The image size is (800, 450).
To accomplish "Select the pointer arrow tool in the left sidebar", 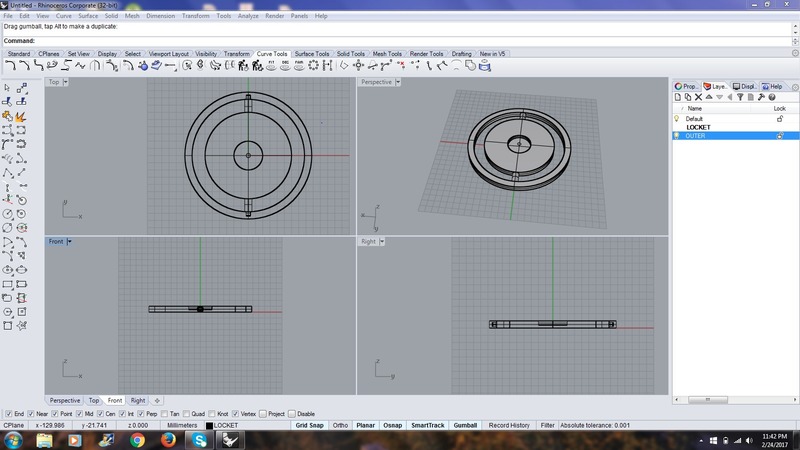I will [x=7, y=88].
